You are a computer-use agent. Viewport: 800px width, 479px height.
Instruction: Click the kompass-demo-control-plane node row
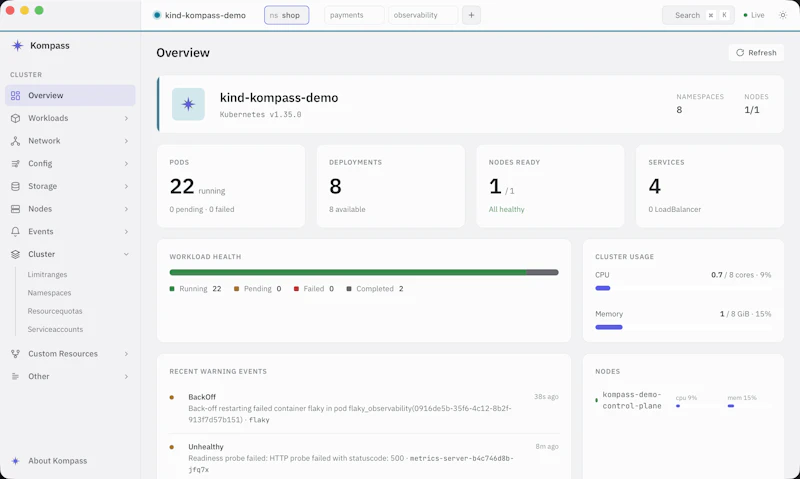point(683,400)
